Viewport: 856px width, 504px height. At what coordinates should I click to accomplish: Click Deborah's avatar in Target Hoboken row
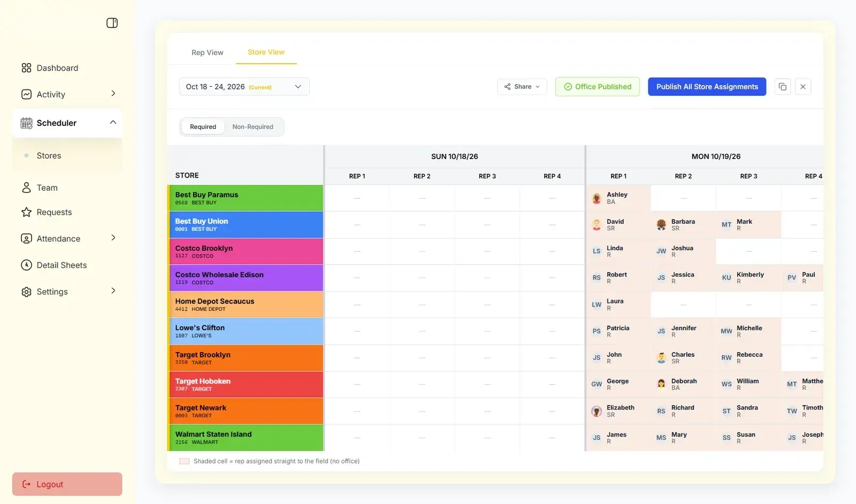[x=661, y=384]
